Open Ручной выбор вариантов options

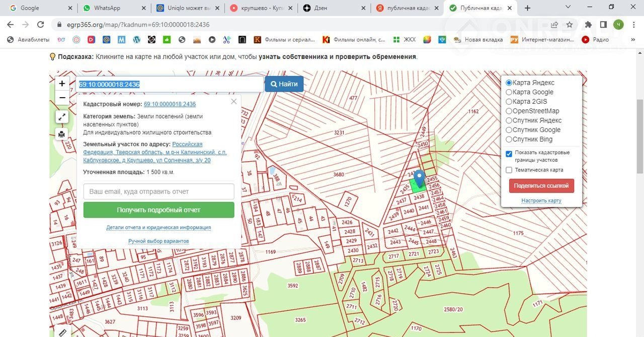pos(158,241)
